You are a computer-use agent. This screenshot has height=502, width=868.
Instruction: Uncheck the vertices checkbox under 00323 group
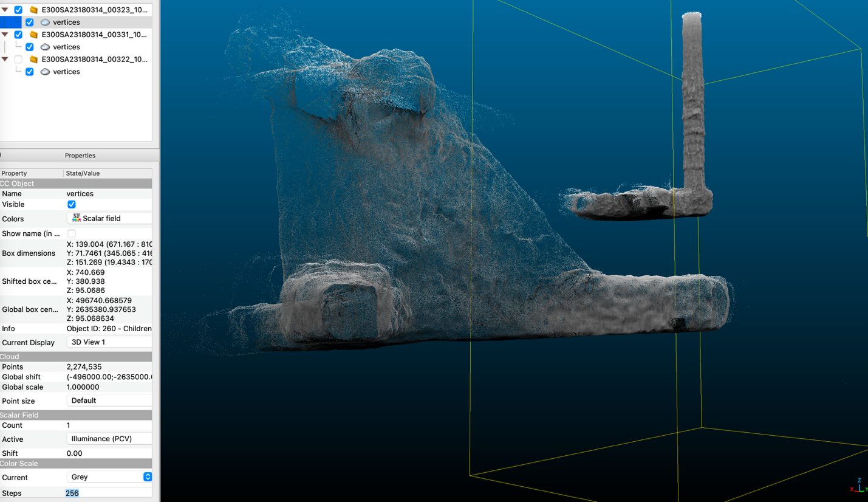29,22
